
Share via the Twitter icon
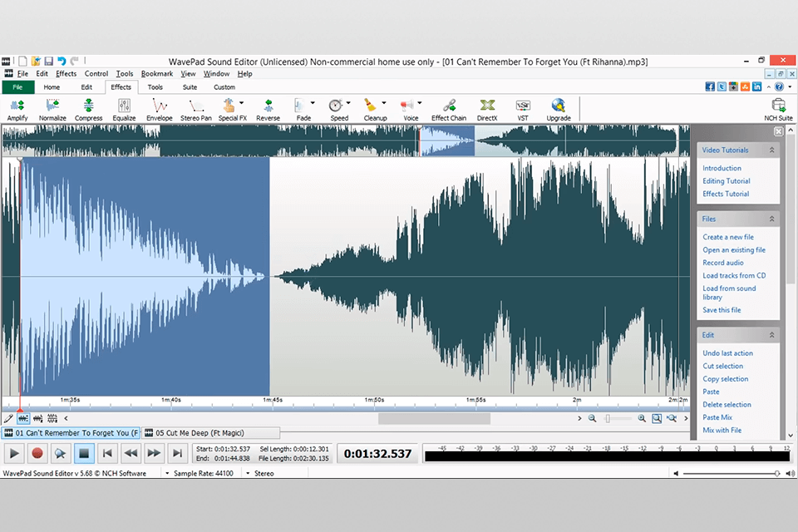(722, 86)
